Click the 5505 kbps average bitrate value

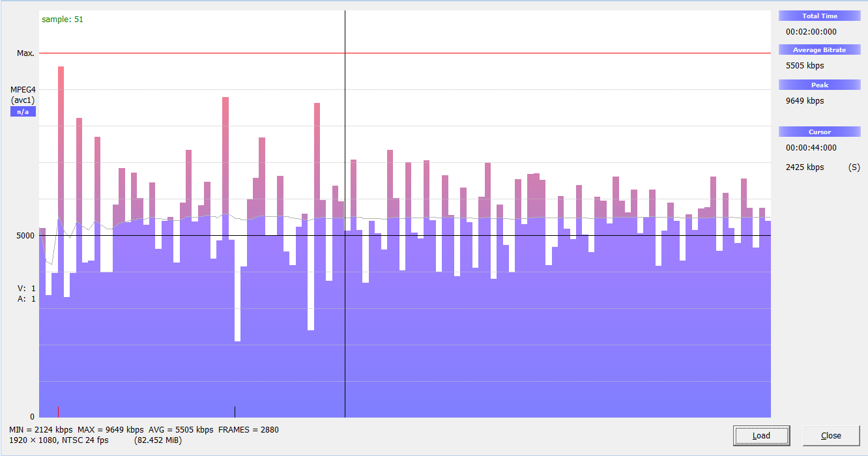coord(805,65)
